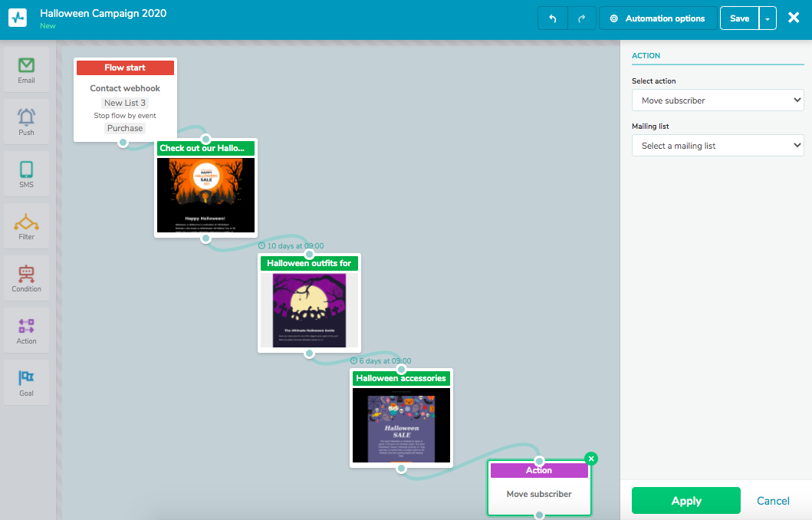The image size is (812, 520).
Task: Cancel the action changes
Action: (x=773, y=501)
